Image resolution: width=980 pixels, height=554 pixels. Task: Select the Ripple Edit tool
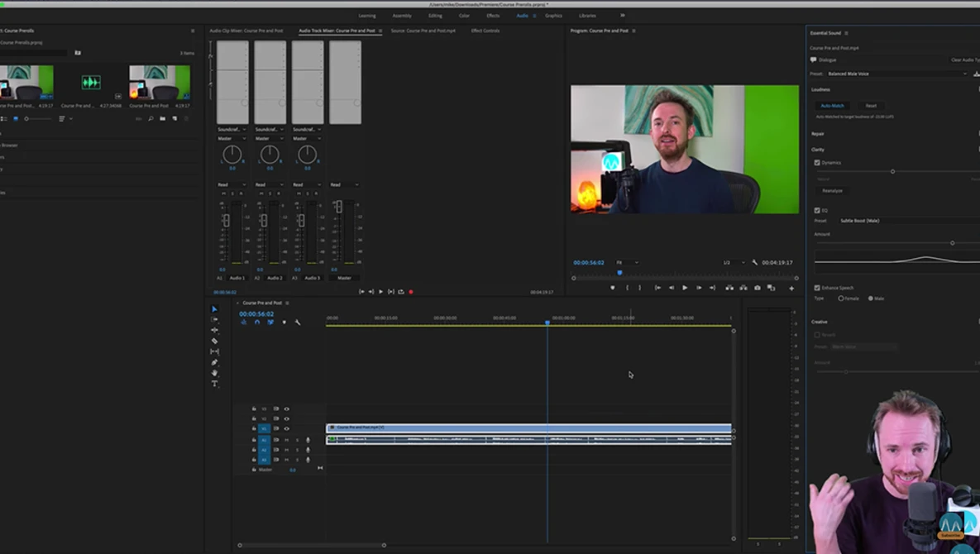(214, 330)
